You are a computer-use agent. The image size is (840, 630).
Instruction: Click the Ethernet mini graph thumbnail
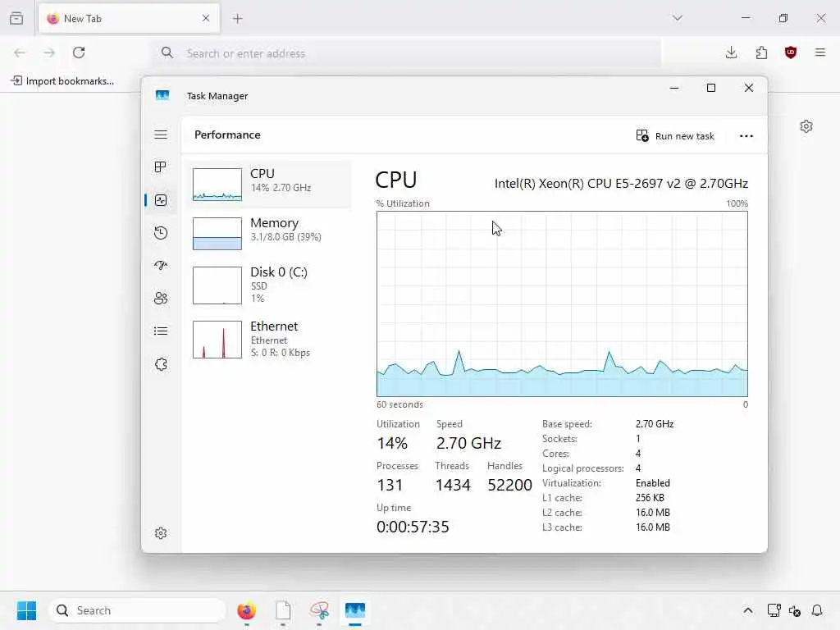coord(217,340)
